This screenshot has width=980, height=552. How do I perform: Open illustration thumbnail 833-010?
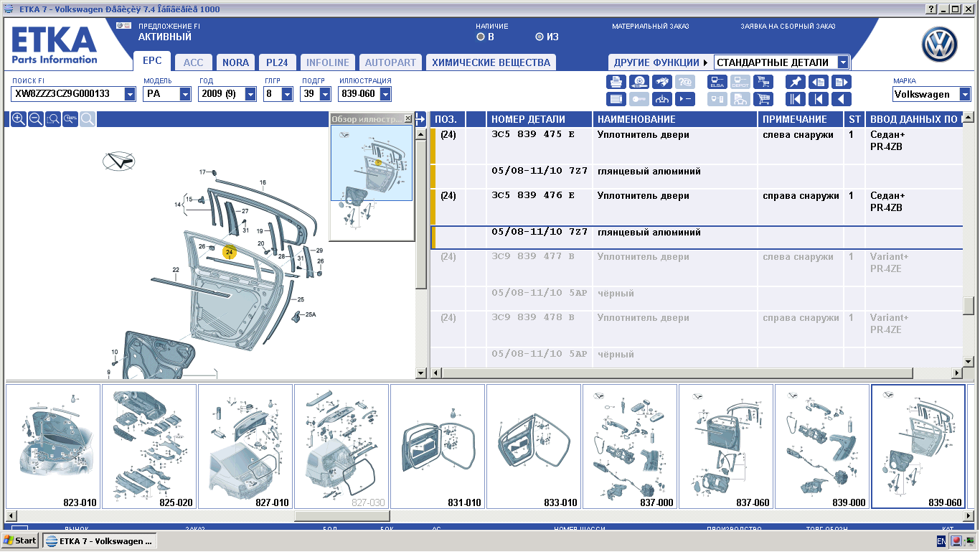coord(534,446)
